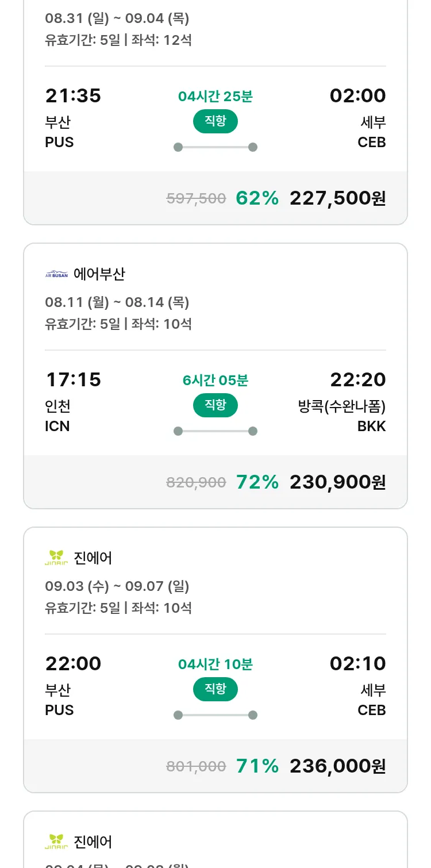Click the route line under the 04시간 25분 duration
This screenshot has width=431, height=868.
coord(215,147)
